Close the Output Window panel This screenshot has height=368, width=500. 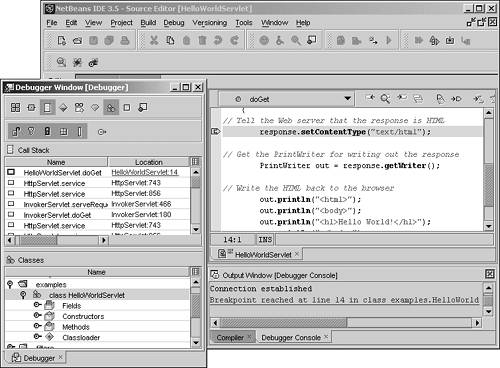tap(489, 274)
